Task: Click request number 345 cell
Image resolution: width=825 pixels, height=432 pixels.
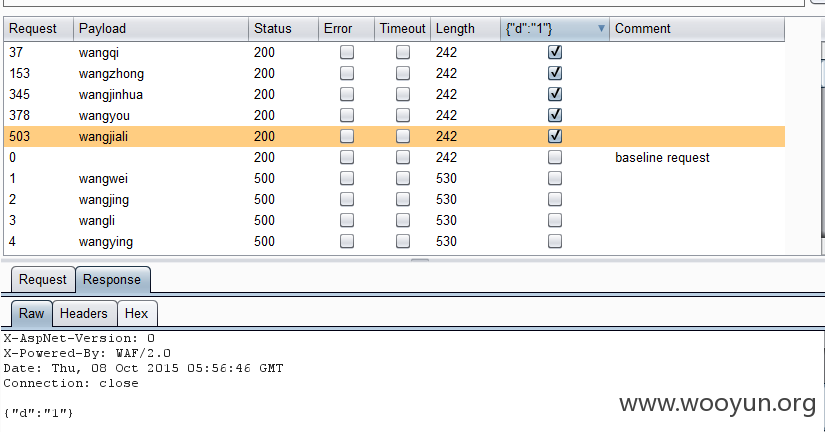Action: coord(19,94)
